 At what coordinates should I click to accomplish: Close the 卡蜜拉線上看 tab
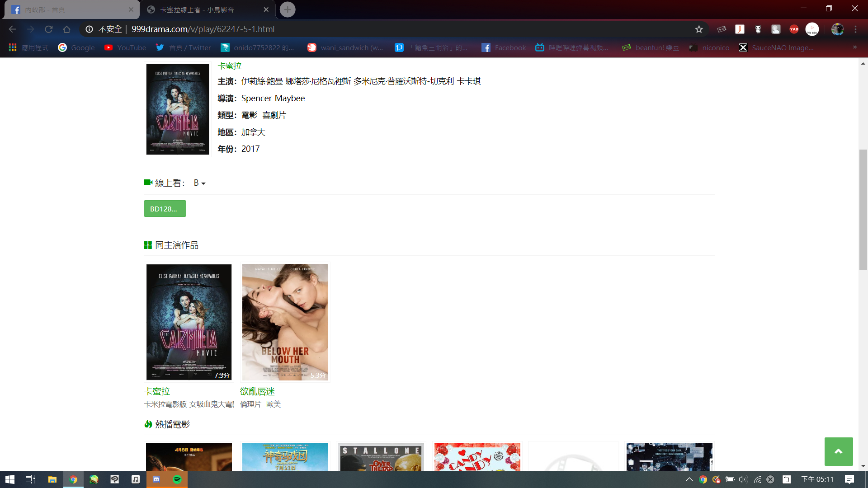pyautogui.click(x=266, y=9)
